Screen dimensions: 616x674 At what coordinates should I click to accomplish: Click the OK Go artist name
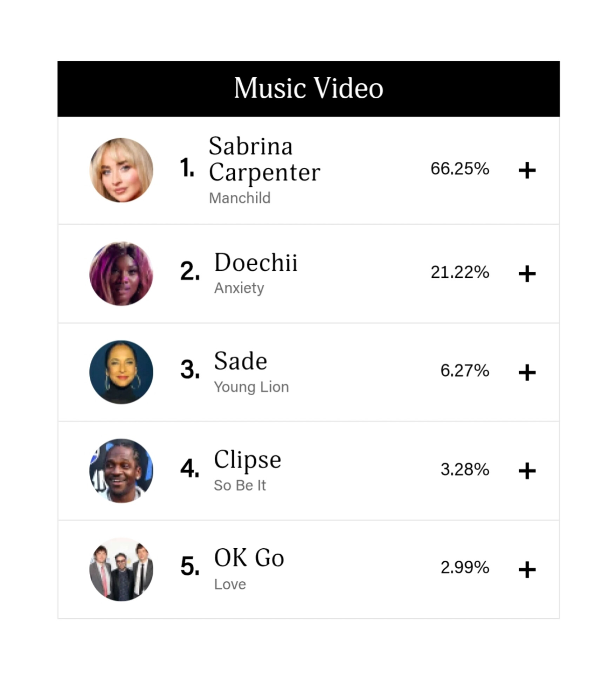[x=249, y=558]
